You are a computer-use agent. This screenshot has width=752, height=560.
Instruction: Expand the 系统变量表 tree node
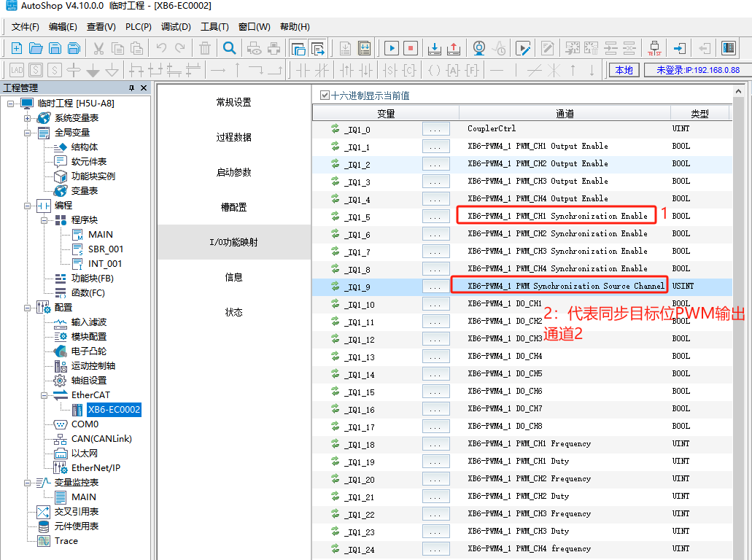point(27,118)
